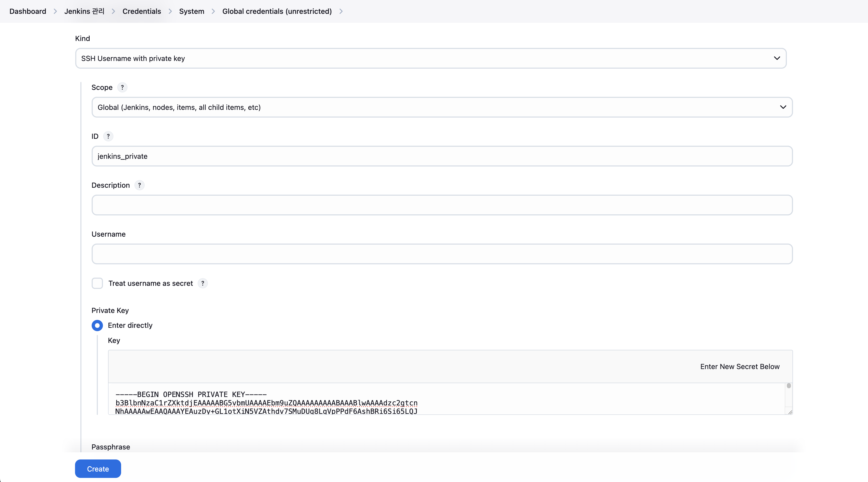Screen dimensions: 868x482
Task: Click the Scope help question mark icon
Action: pos(122,87)
